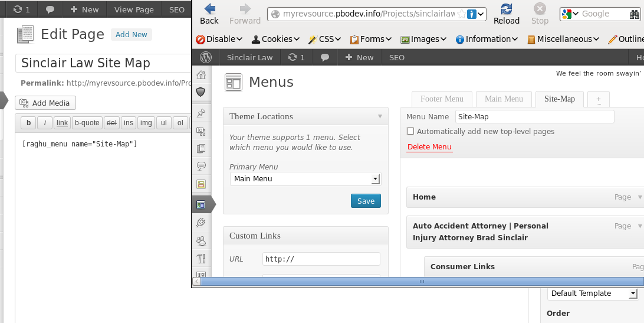Click the Menu Name input field
644x323 pixels.
pyautogui.click(x=535, y=116)
